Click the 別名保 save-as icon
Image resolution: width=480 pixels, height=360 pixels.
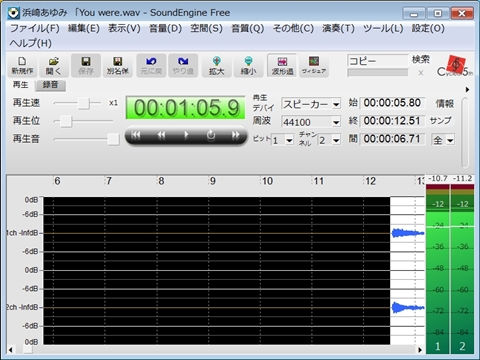[117, 66]
